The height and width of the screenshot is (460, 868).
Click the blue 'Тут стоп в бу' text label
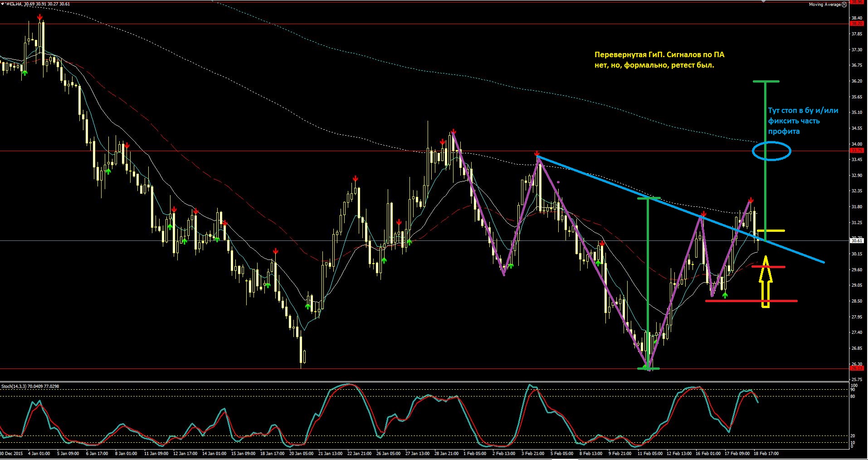(803, 121)
